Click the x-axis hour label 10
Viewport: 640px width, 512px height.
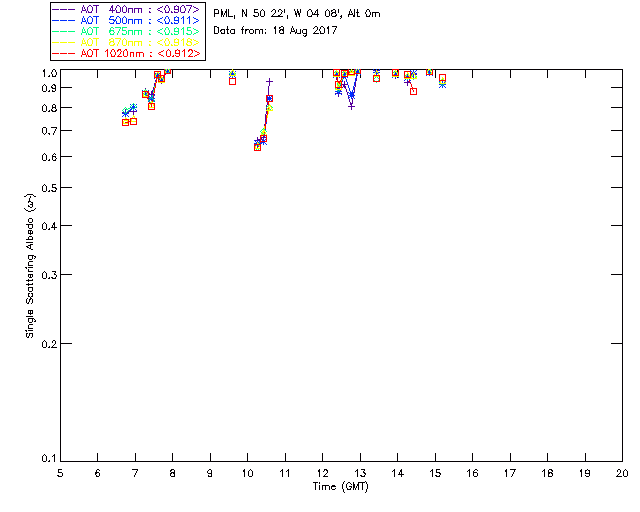tap(247, 473)
